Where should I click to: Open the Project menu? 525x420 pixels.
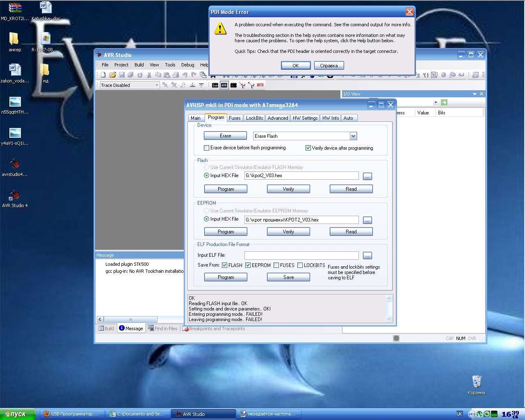tap(121, 65)
